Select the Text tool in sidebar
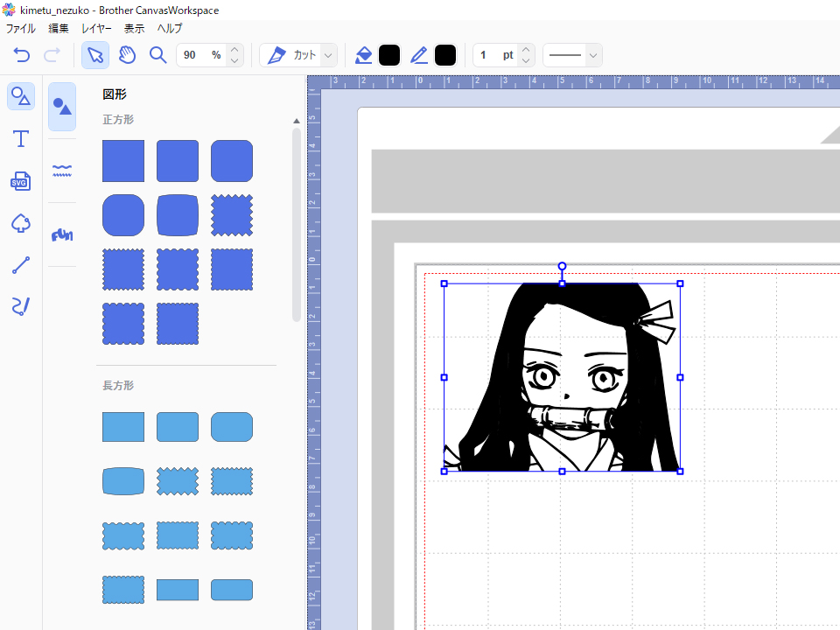The height and width of the screenshot is (630, 840). (21, 139)
